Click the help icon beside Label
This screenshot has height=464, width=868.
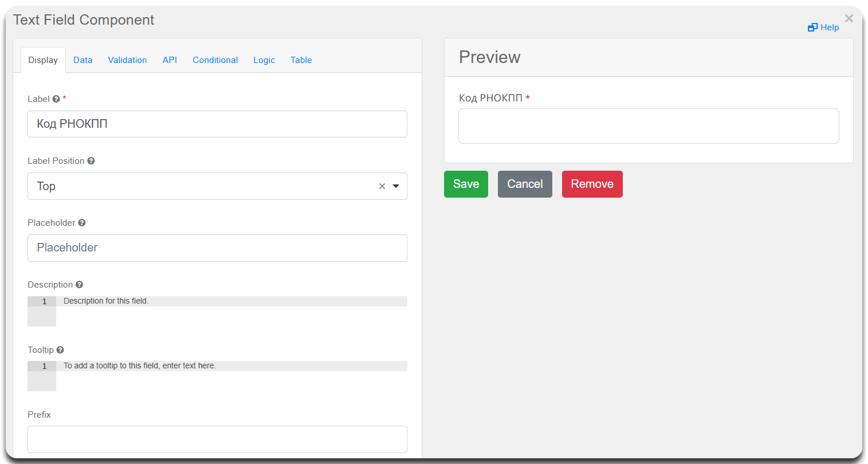click(56, 99)
